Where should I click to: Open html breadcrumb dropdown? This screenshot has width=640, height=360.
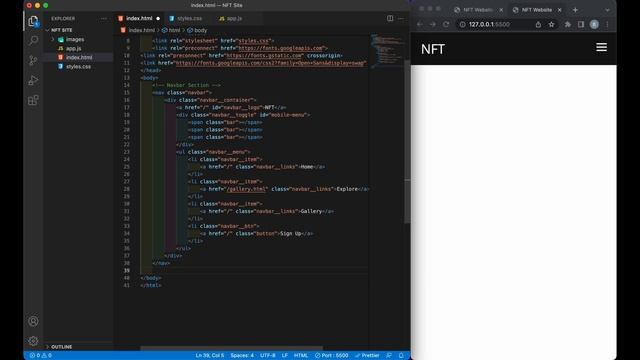click(171, 30)
